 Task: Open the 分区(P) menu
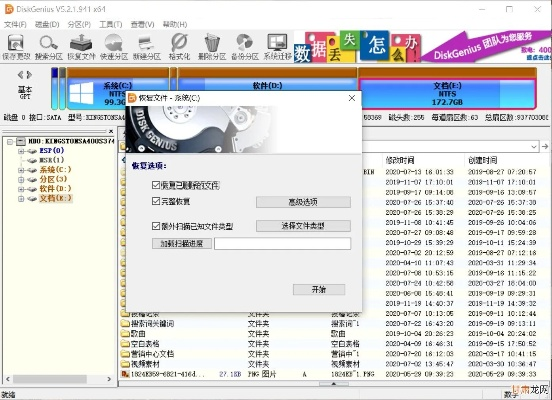point(79,24)
